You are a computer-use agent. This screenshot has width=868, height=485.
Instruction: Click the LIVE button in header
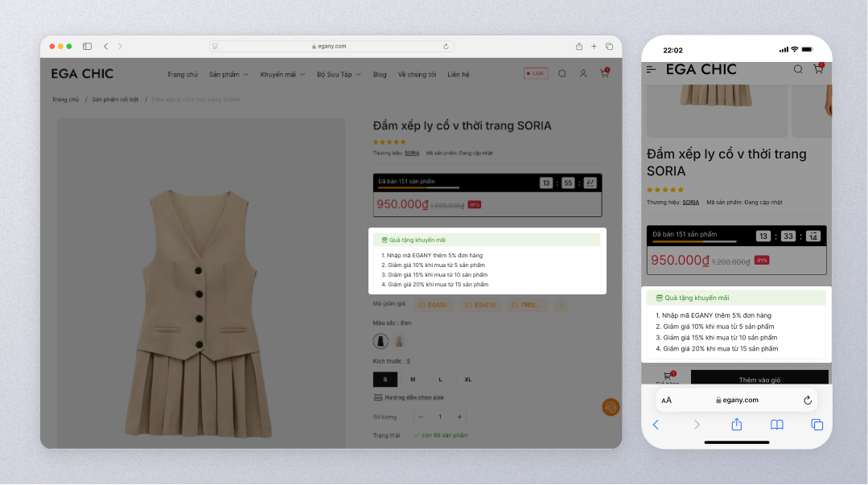536,74
